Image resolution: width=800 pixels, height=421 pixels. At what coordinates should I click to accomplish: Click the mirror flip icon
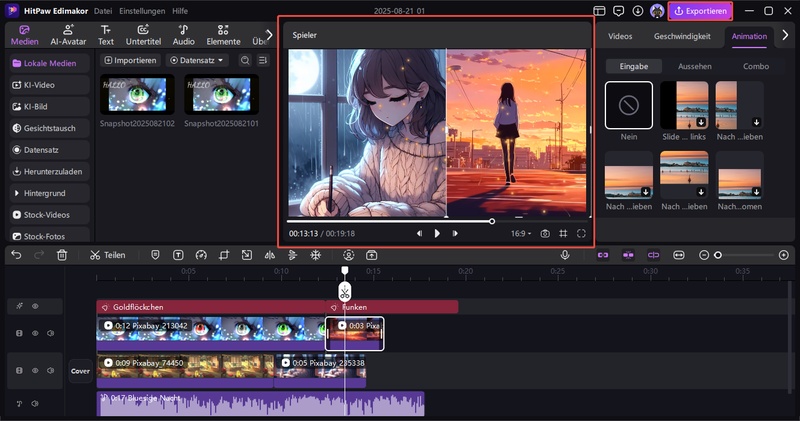(269, 255)
